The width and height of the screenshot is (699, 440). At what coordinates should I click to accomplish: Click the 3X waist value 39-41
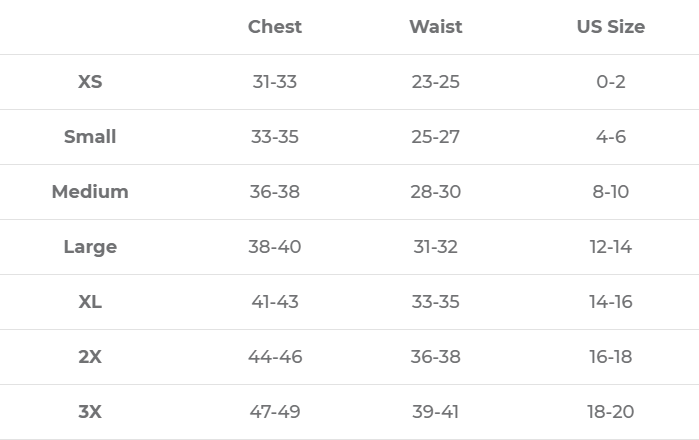click(435, 412)
